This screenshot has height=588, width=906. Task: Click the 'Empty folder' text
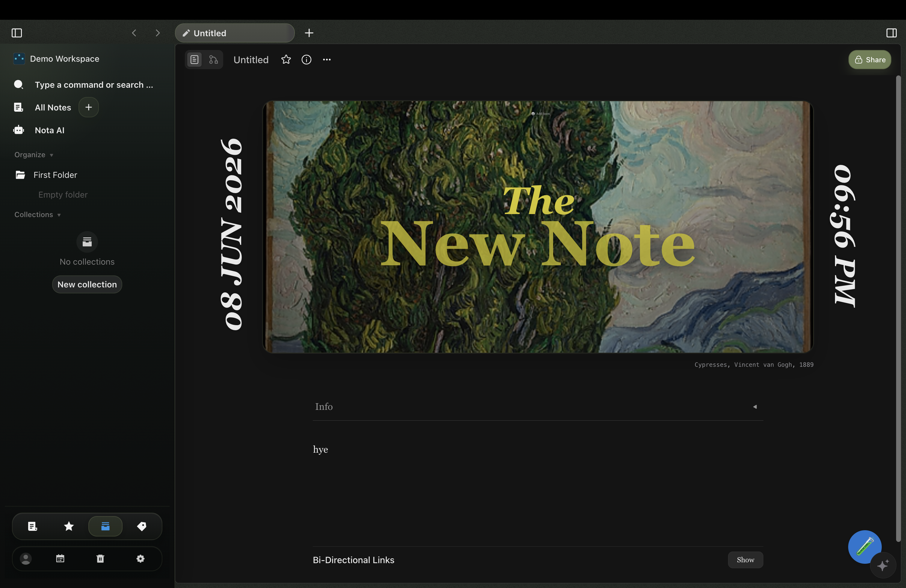point(63,195)
